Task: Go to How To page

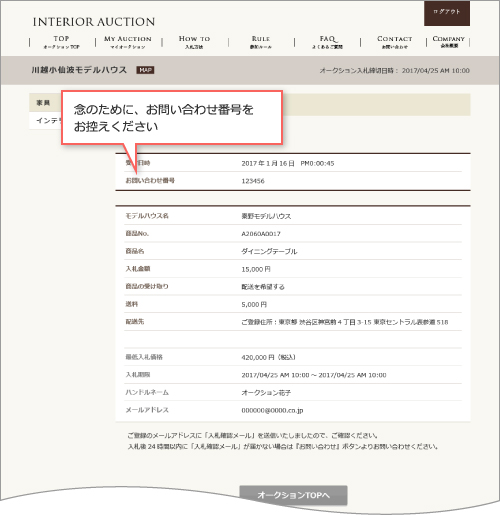Action: pyautogui.click(x=195, y=42)
